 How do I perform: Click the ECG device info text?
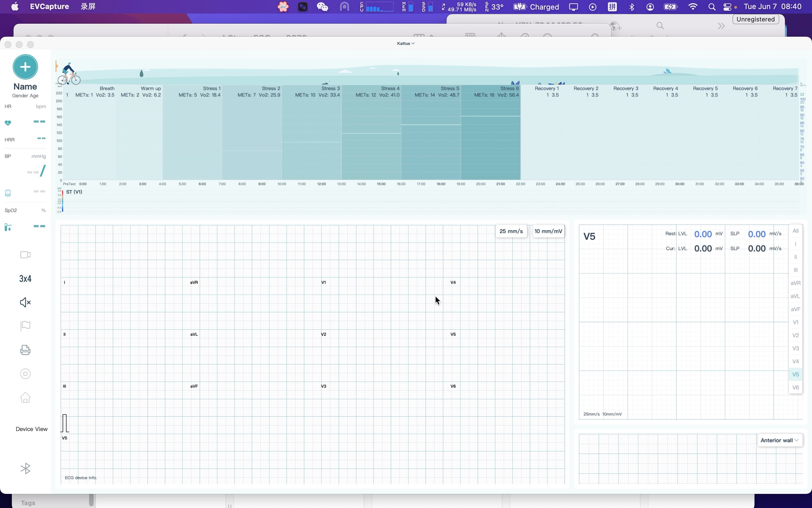click(81, 478)
